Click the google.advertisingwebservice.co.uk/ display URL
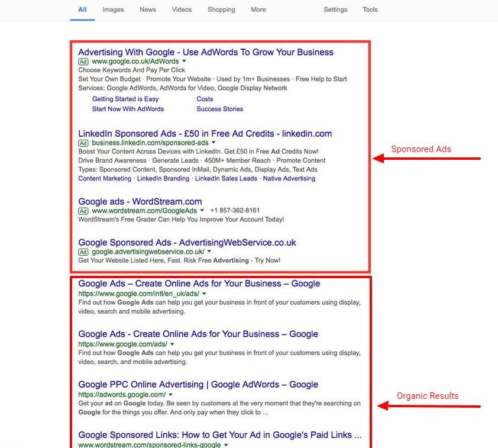This screenshot has width=498, height=448. [148, 252]
